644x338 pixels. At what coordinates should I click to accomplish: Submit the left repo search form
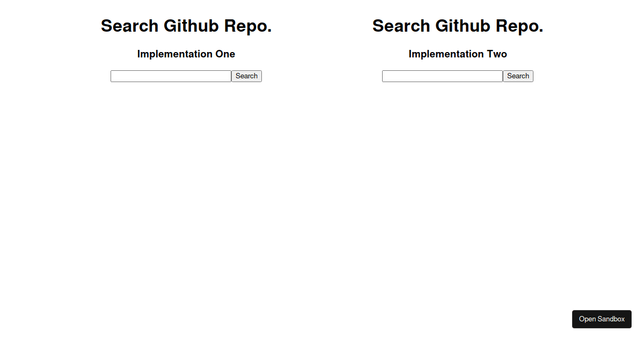tap(246, 76)
